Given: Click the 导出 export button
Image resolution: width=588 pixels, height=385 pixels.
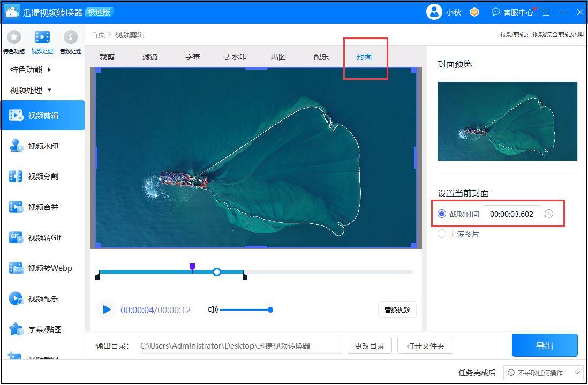Looking at the screenshot, I should pyautogui.click(x=545, y=345).
